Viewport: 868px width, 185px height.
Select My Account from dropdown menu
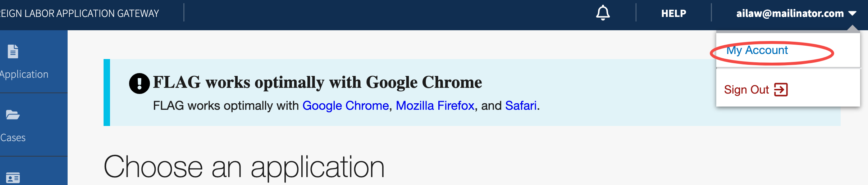pyautogui.click(x=757, y=50)
